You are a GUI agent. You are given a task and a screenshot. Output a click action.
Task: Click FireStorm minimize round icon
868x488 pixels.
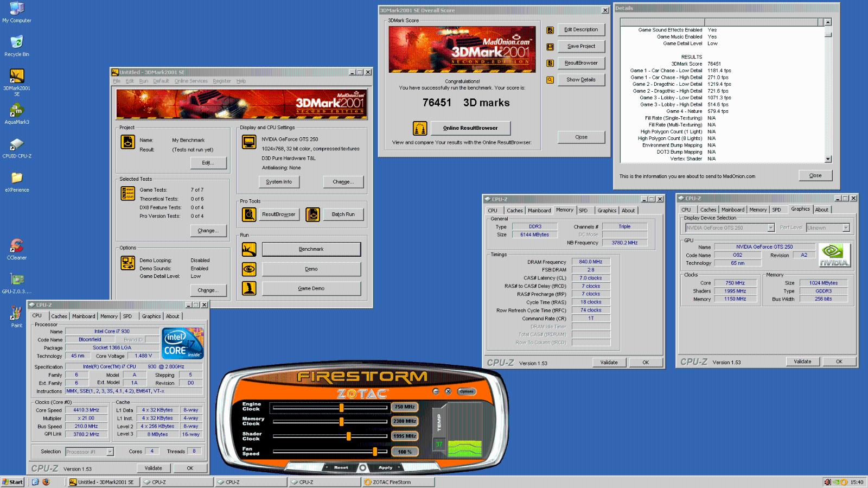[x=436, y=391]
